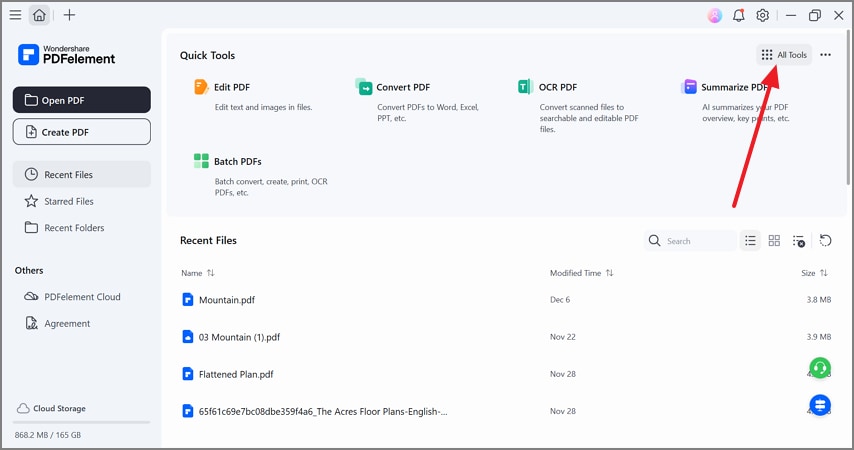Screen dimensions: 854x450
Task: Go to the Home tab icon
Action: (39, 15)
